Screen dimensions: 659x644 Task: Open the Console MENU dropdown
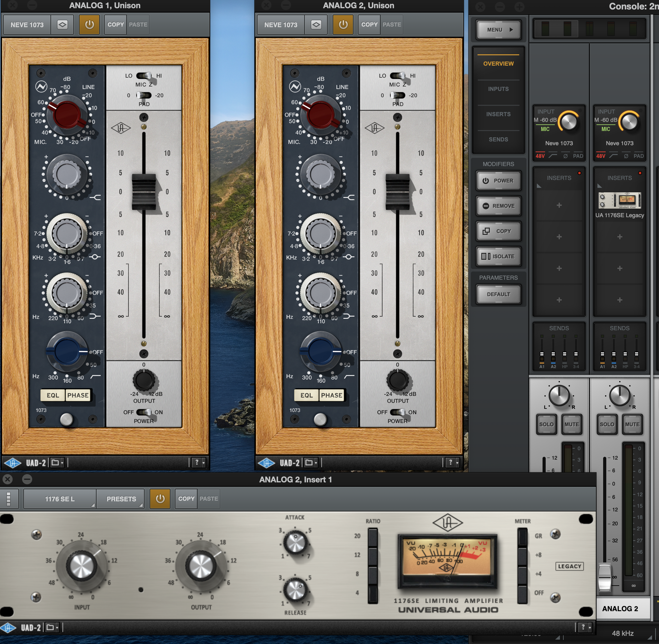(498, 30)
